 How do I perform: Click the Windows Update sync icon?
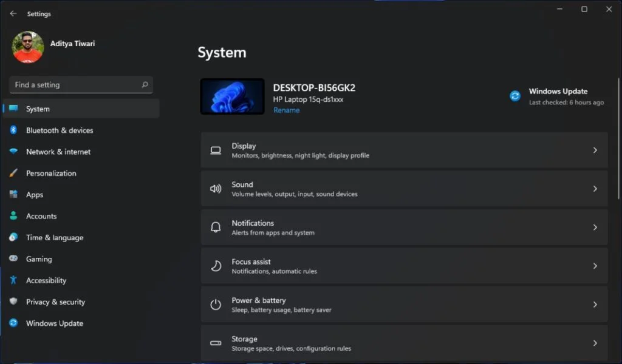pyautogui.click(x=514, y=95)
